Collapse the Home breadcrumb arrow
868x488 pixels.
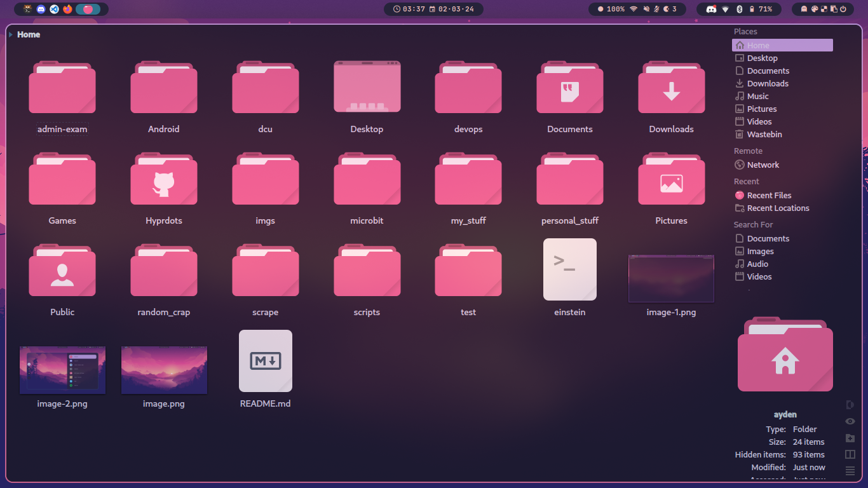(x=11, y=35)
